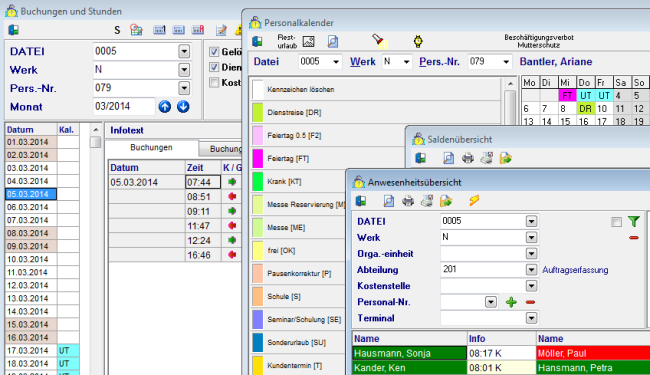Click the Resturlaub picture icon in Personalkalender
The width and height of the screenshot is (650, 375).
308,41
